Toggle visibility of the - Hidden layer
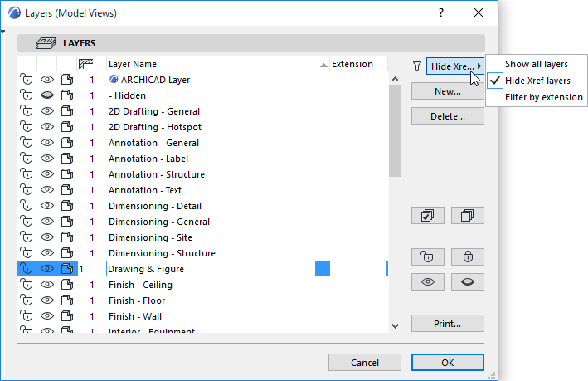Screen dimensions: 588x381 tap(47, 95)
